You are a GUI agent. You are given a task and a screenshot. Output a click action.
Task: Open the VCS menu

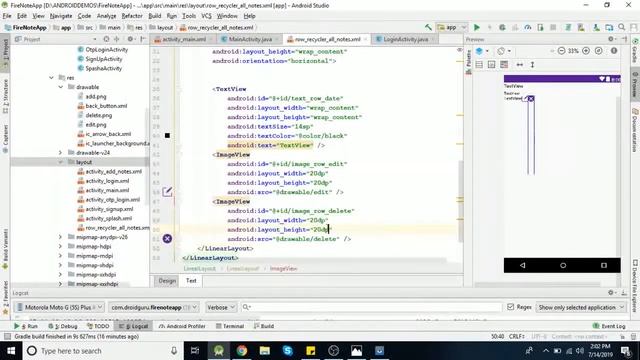coord(206,16)
